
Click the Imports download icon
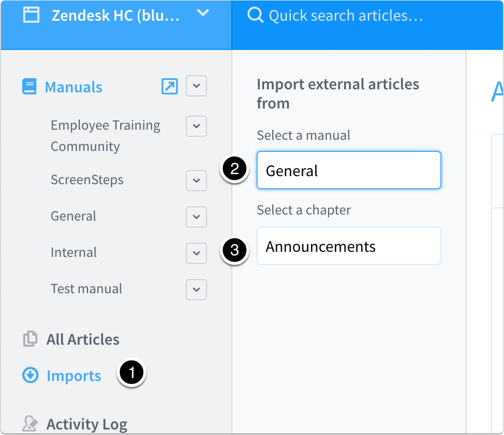[x=30, y=375]
